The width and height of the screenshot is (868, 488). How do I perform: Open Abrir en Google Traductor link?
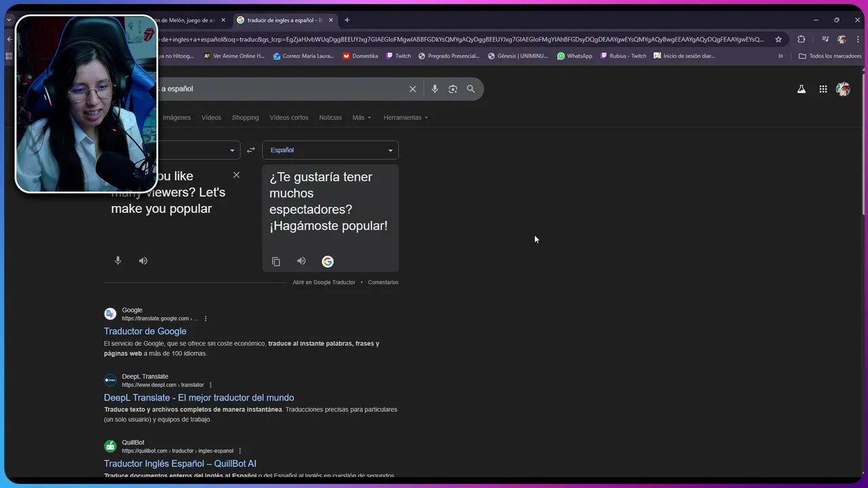[x=324, y=282]
